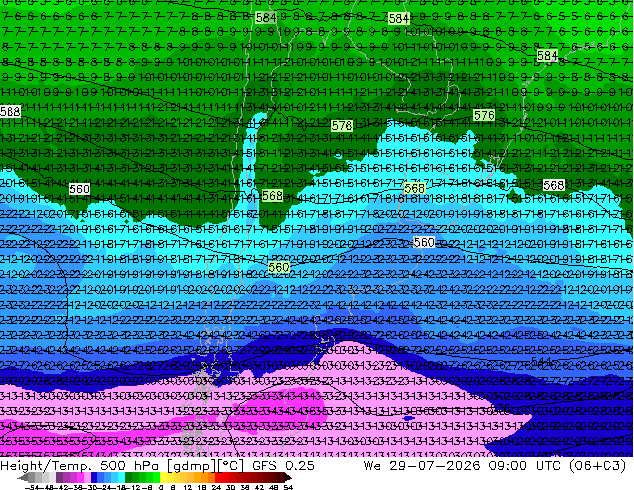The height and width of the screenshot is (490, 634).
Task: Click the '24' value under the legend
Action: (x=216, y=487)
